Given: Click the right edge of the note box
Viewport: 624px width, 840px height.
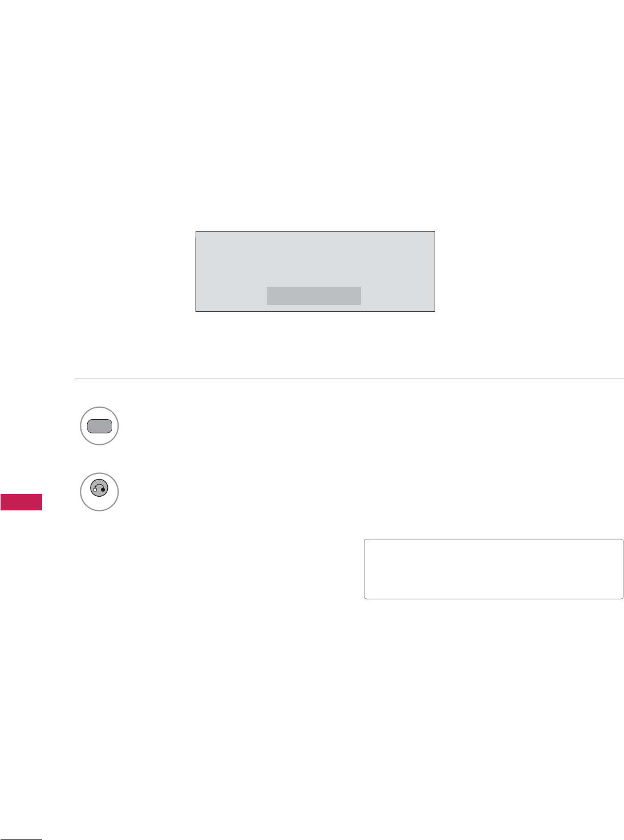Looking at the screenshot, I should [623, 569].
